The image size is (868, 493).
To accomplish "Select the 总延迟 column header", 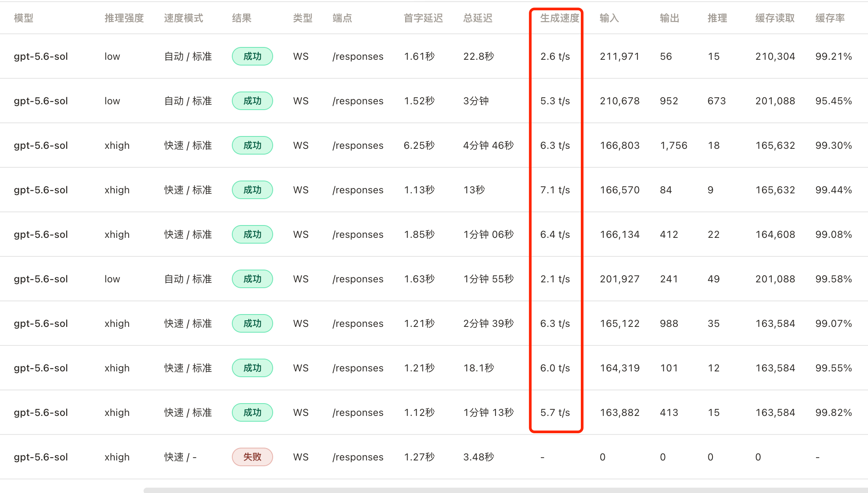I will pos(478,18).
